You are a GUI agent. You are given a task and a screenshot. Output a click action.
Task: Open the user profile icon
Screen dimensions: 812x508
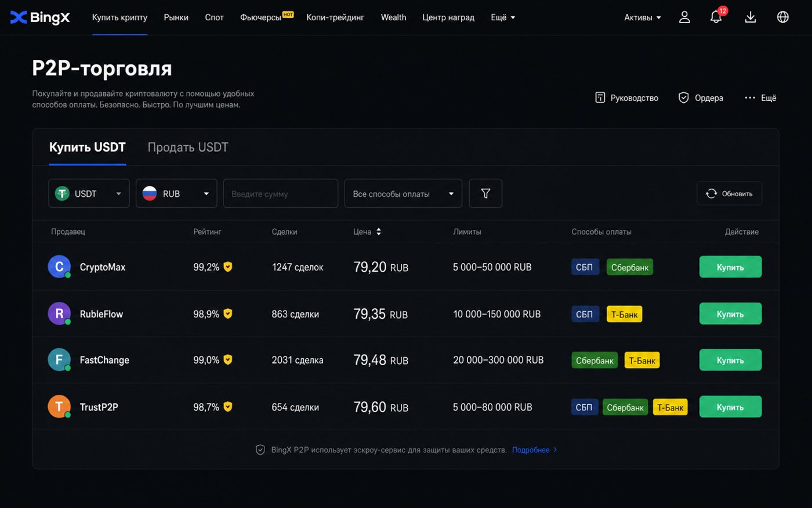point(684,17)
